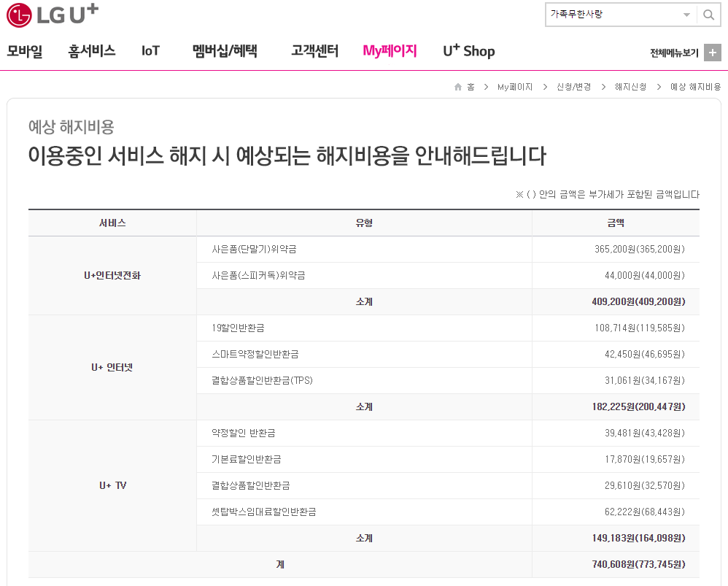Click the LG U+ logo
This screenshot has height=586, width=728.
point(53,15)
